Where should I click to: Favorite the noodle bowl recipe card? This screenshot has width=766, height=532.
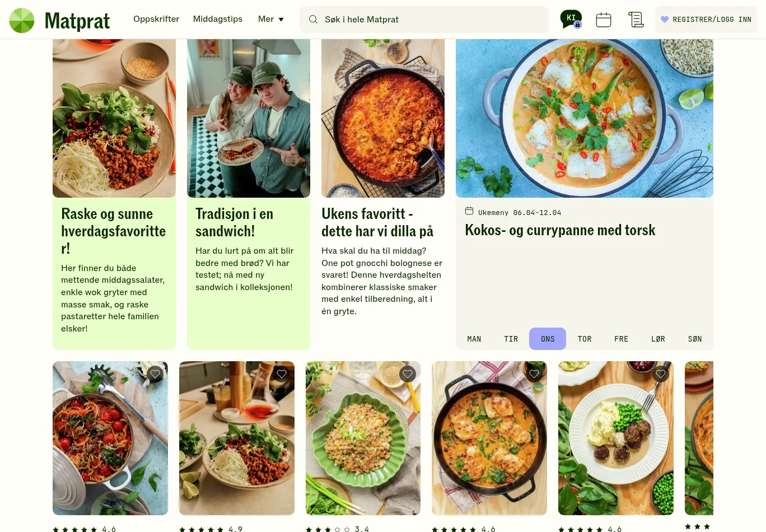pos(282,374)
